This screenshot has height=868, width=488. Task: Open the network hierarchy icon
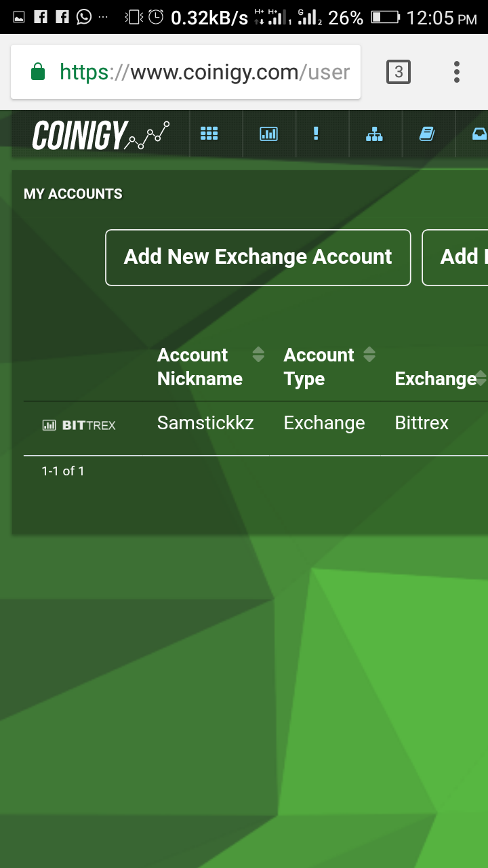click(x=374, y=134)
